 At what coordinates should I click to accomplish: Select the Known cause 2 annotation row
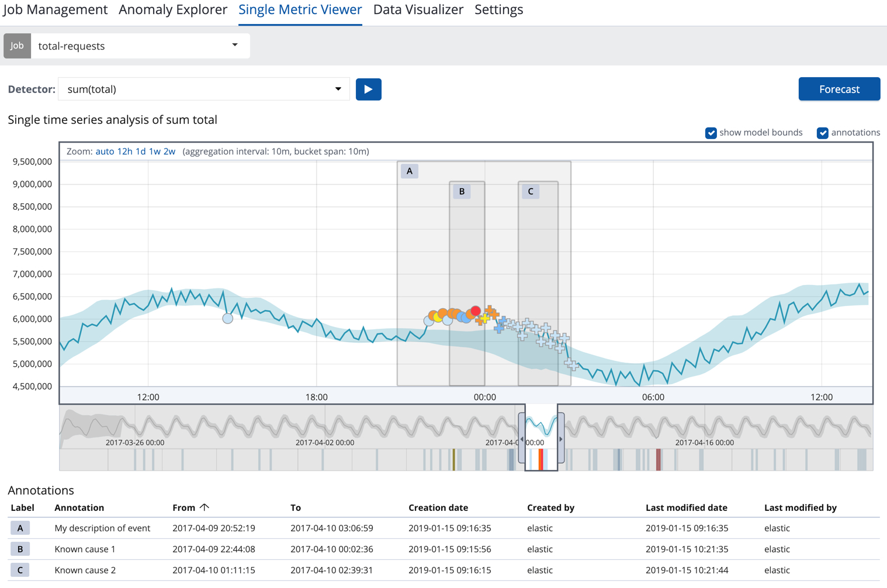(85, 570)
